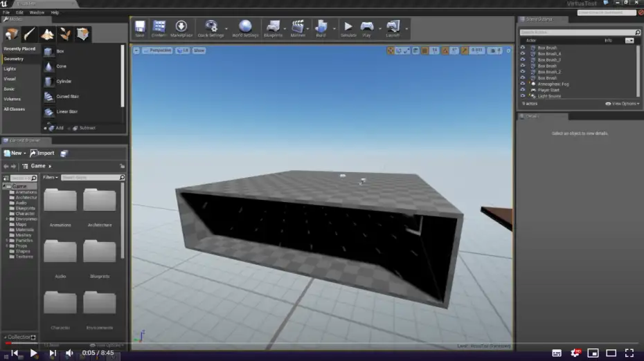Select the Foliage mode leaf icon
Image resolution: width=644 pixels, height=361 pixels.
[65, 34]
